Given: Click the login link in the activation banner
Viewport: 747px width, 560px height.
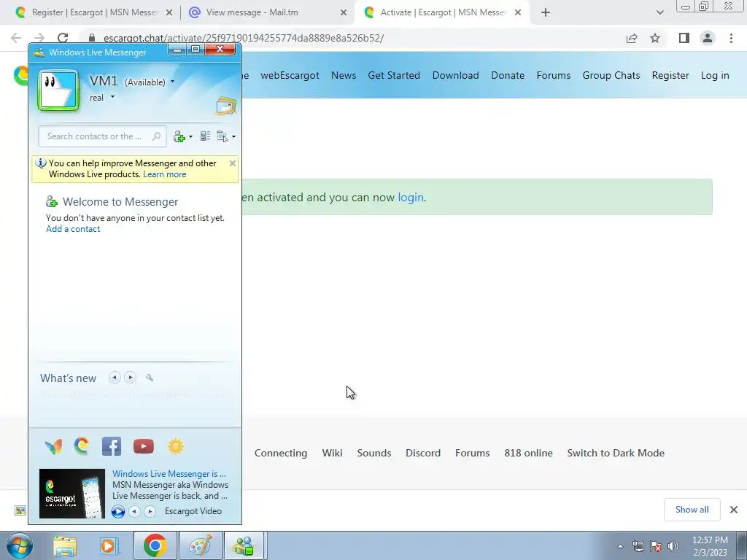Looking at the screenshot, I should 411,197.
